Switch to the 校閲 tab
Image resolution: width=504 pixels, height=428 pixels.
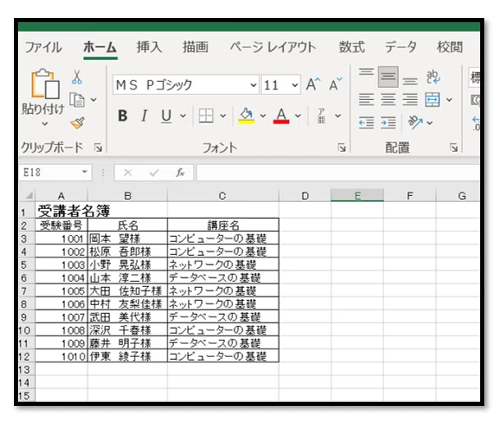click(x=449, y=48)
